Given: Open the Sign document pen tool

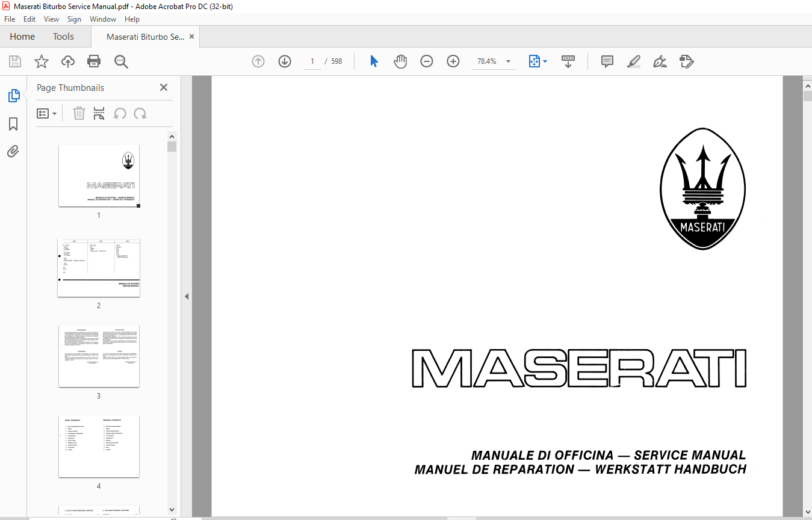Looking at the screenshot, I should pyautogui.click(x=660, y=61).
